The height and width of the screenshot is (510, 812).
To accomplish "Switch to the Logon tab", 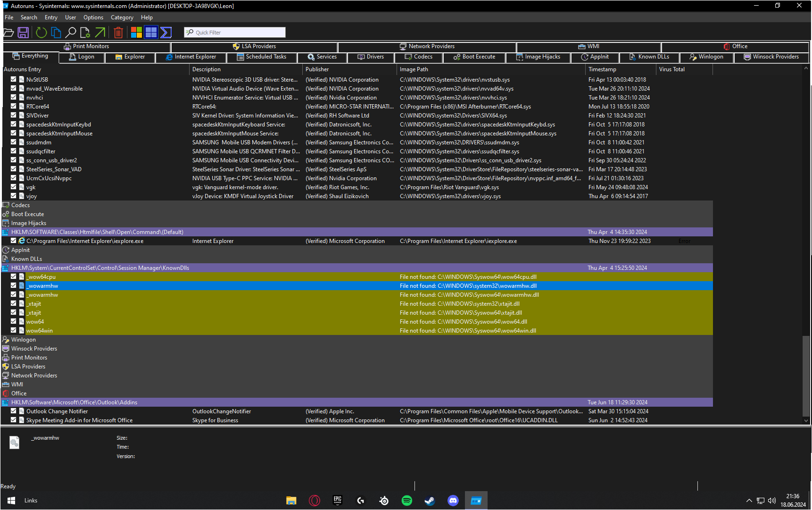I will point(82,57).
